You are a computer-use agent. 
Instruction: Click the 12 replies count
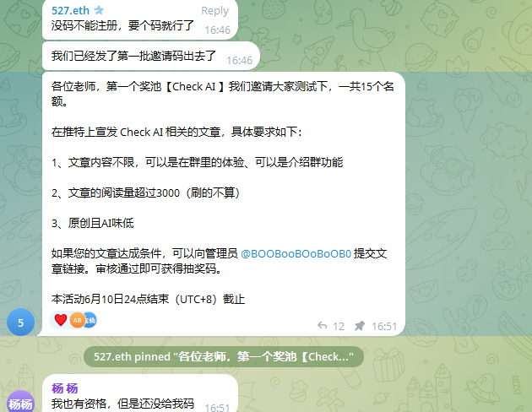(339, 326)
